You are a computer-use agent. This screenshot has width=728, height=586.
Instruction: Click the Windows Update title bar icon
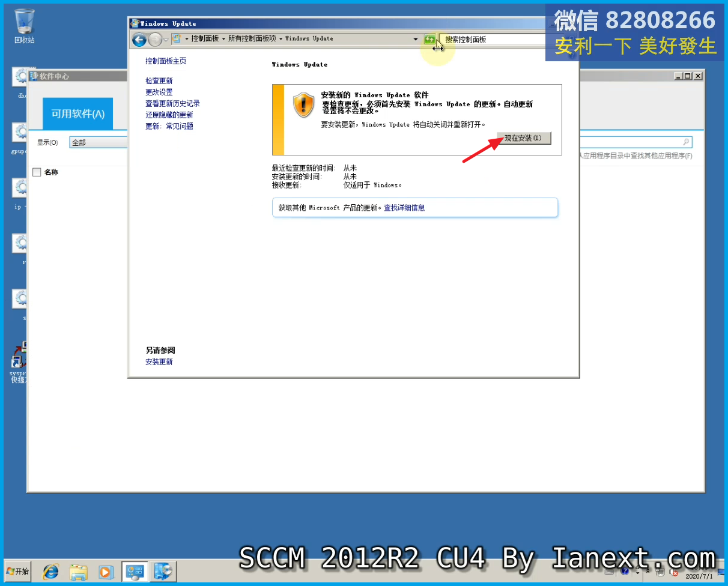pos(135,23)
